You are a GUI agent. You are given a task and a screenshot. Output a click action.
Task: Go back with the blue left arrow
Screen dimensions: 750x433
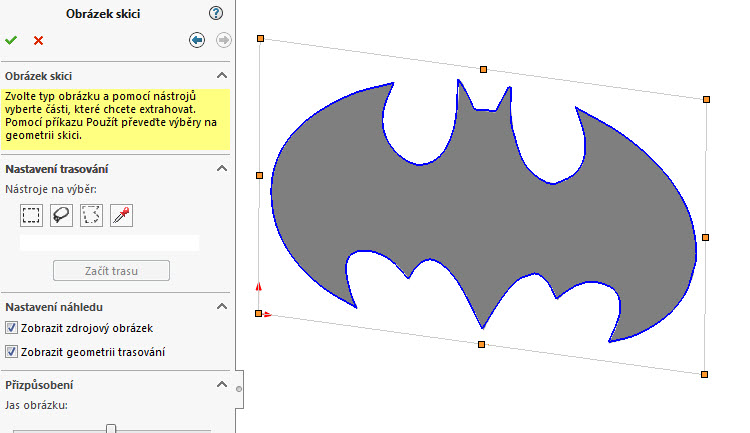[x=197, y=40]
